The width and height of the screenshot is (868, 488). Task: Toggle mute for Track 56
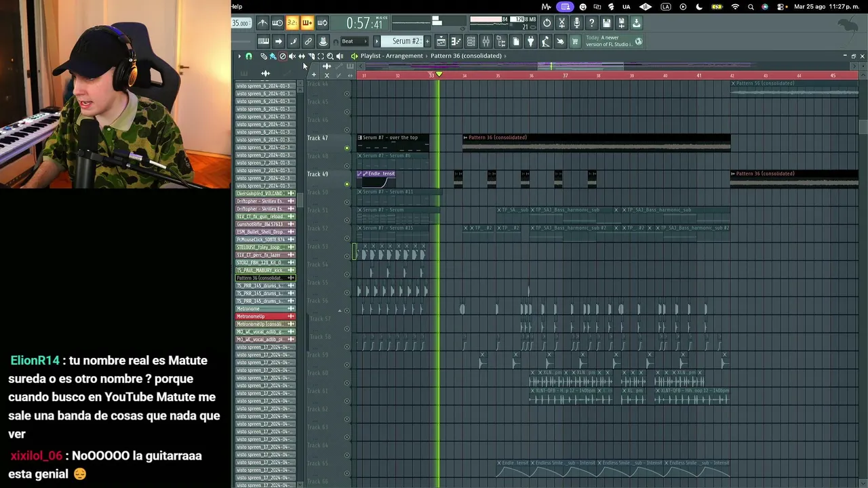347,310
